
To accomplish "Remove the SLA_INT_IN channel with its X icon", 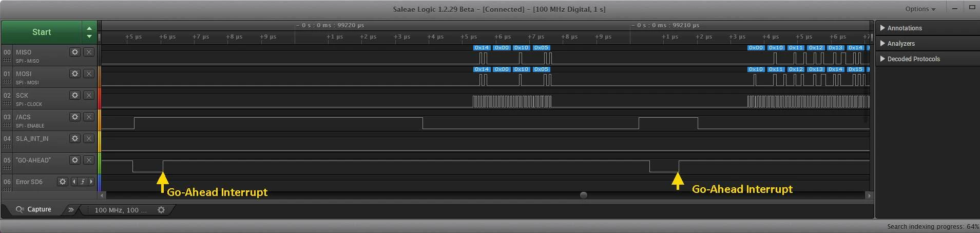I will click(89, 138).
